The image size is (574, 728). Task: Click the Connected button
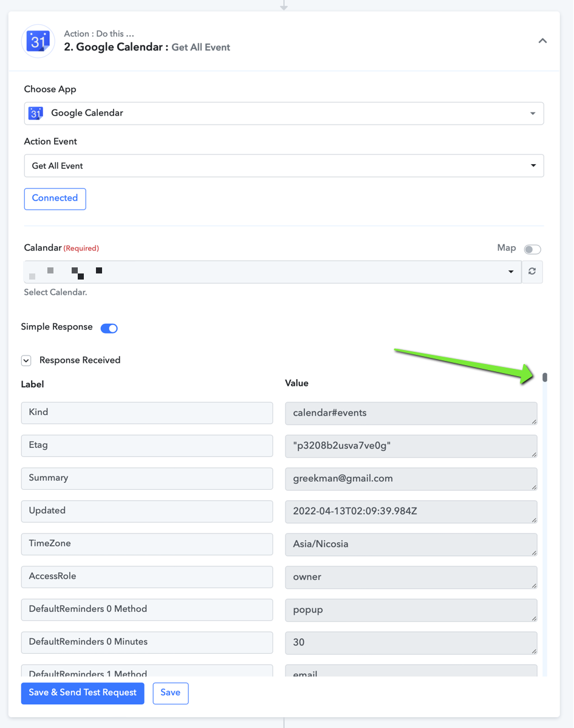pyautogui.click(x=55, y=199)
